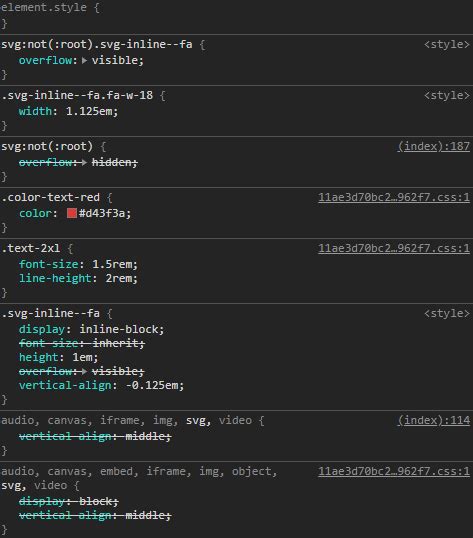Screen dimensions: 473x538
Task: Open the #d43f3a red color swatch
Action: [x=72, y=213]
